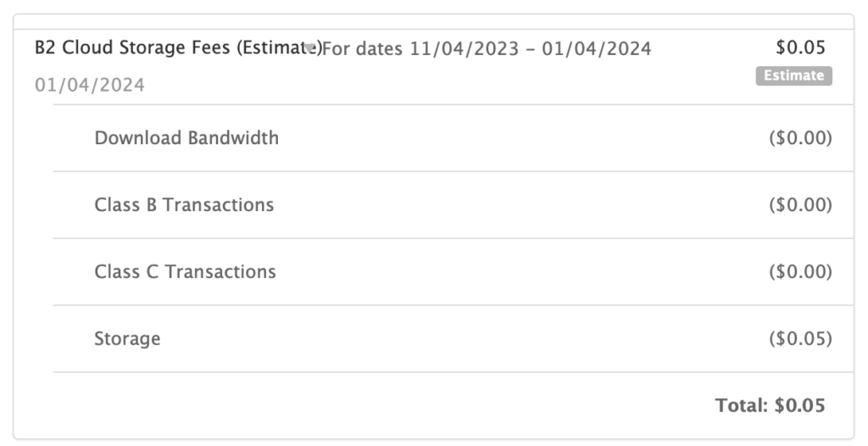
Task: Click the words 'For dates' in header
Action: [363, 48]
